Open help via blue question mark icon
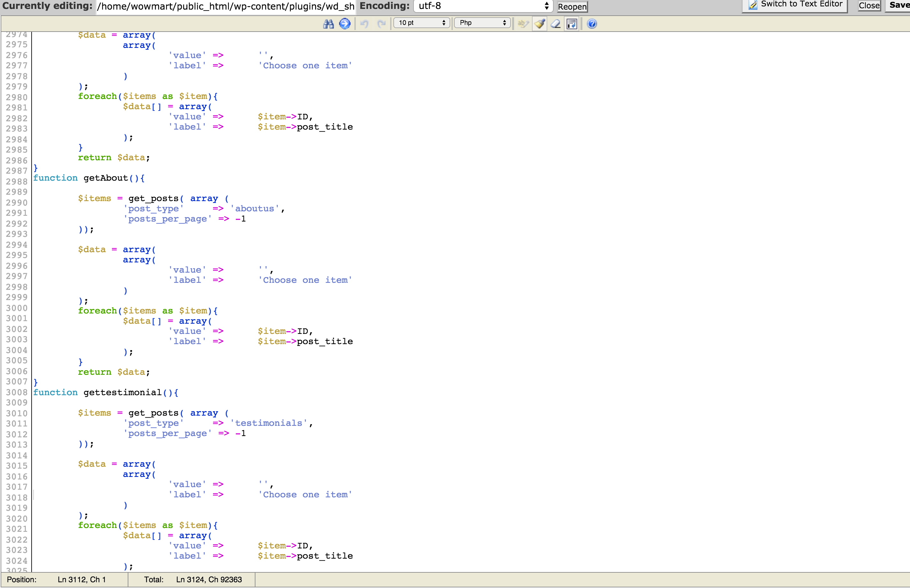Viewport: 910px width, 588px height. [x=592, y=24]
